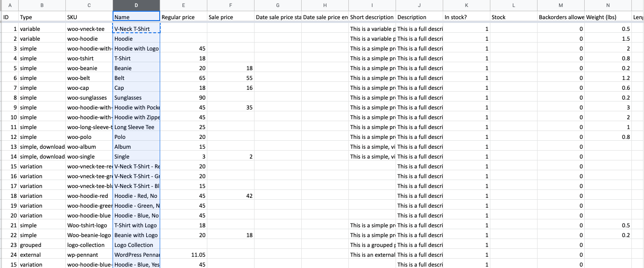
Task: Click the 'SKU' header cell
Action: tap(89, 17)
